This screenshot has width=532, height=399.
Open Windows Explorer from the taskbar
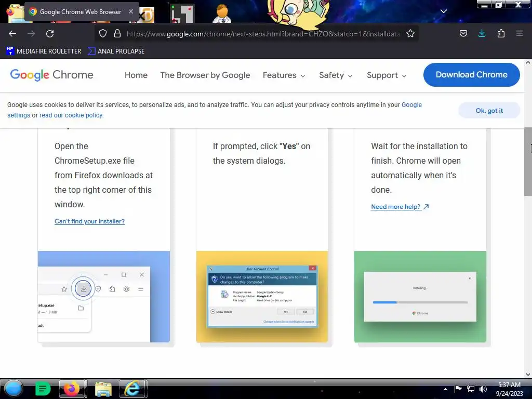(103, 389)
